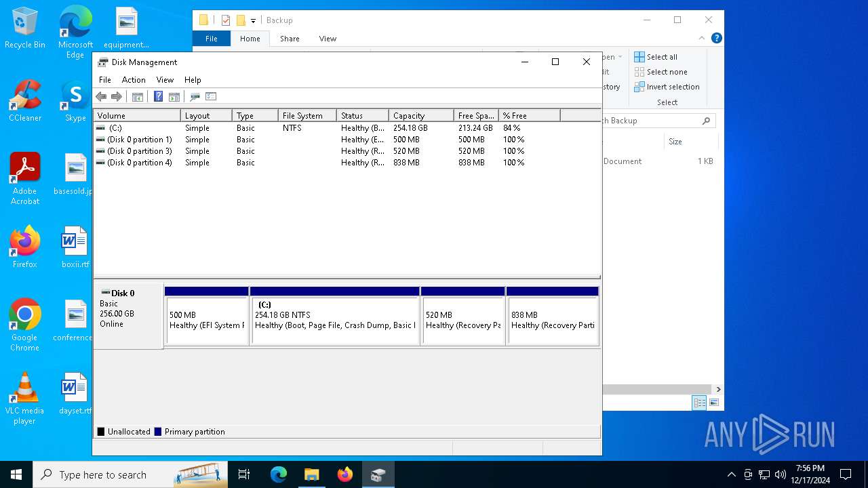
Task: Click the Refresh disk toolbar icon
Action: coord(195,96)
